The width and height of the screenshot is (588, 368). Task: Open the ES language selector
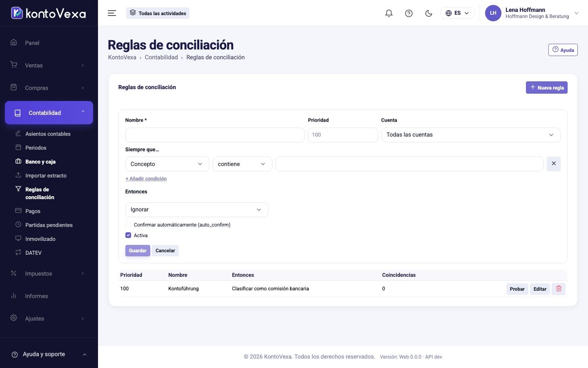pyautogui.click(x=457, y=13)
